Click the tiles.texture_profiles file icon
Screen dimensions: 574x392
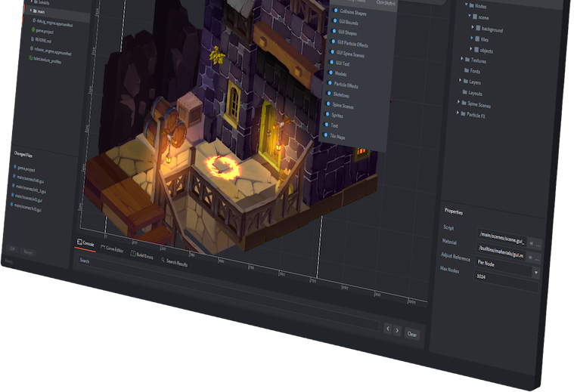pyautogui.click(x=31, y=57)
